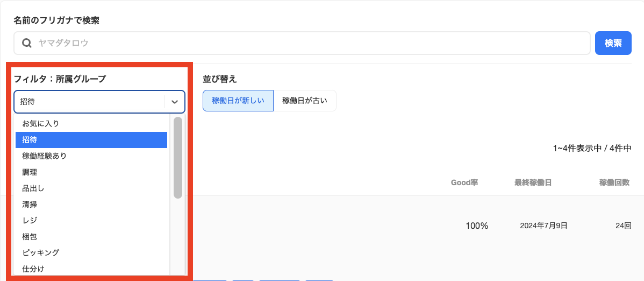Choose 調理 in the dropdown list

[x=91, y=172]
